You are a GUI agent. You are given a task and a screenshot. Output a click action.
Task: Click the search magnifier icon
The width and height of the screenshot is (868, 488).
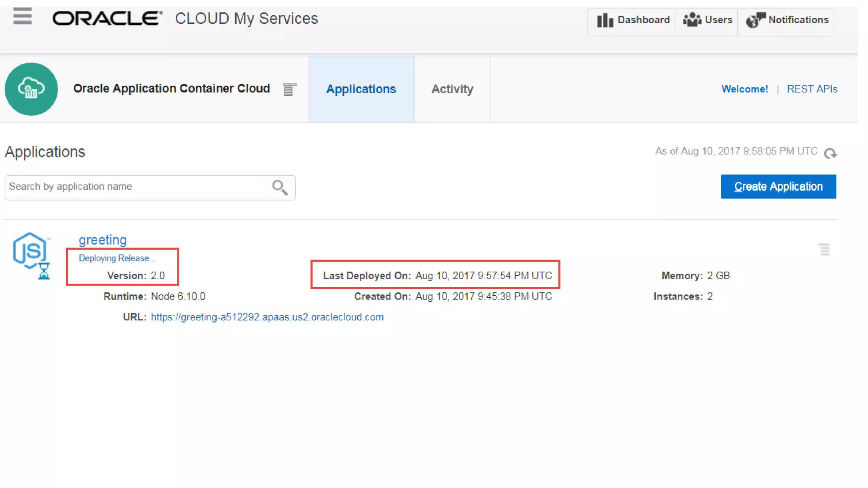pyautogui.click(x=280, y=187)
